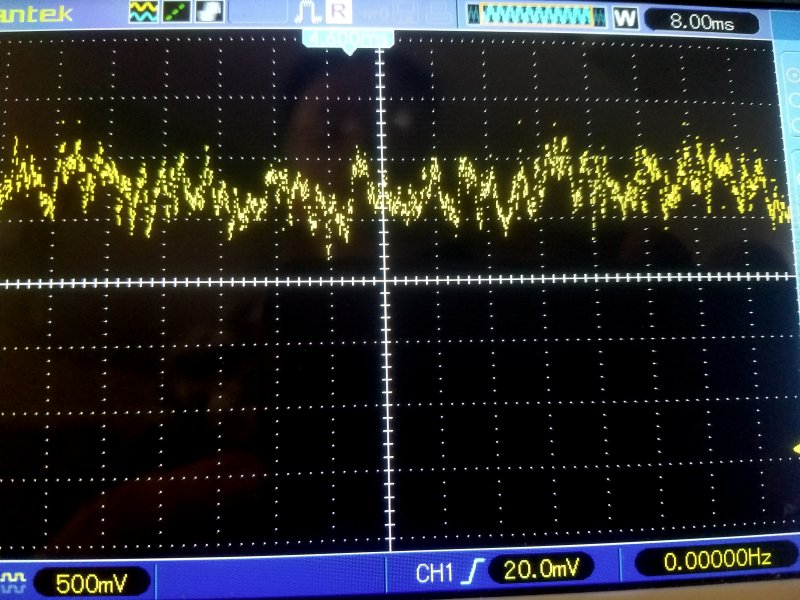Click the green diagonal-dots icon in top bar
800x600 pixels.
pos(177,13)
